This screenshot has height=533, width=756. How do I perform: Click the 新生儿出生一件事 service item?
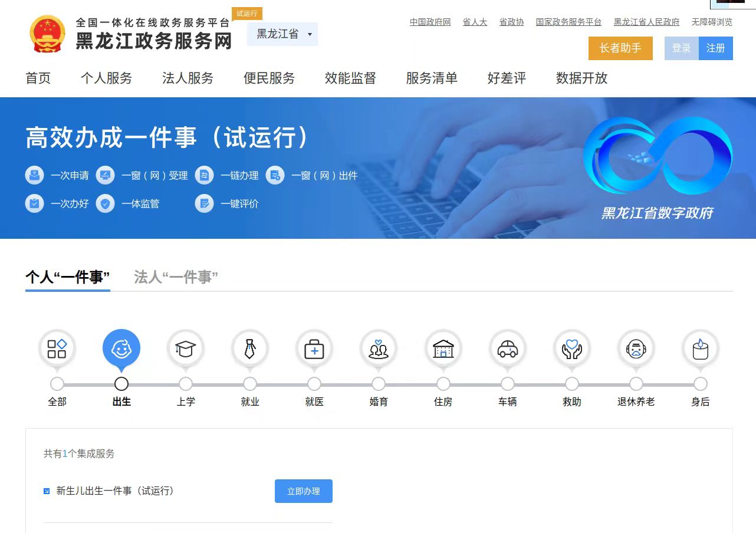click(115, 491)
